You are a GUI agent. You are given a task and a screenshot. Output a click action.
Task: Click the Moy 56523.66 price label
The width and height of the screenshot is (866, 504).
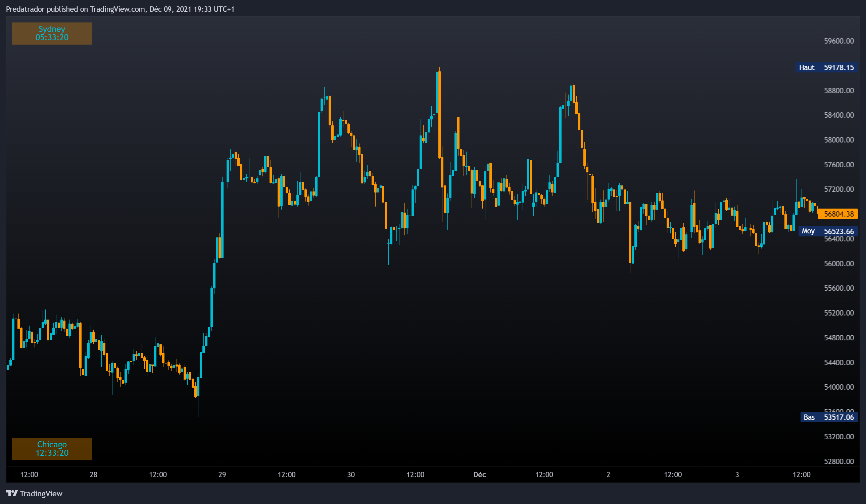click(827, 231)
